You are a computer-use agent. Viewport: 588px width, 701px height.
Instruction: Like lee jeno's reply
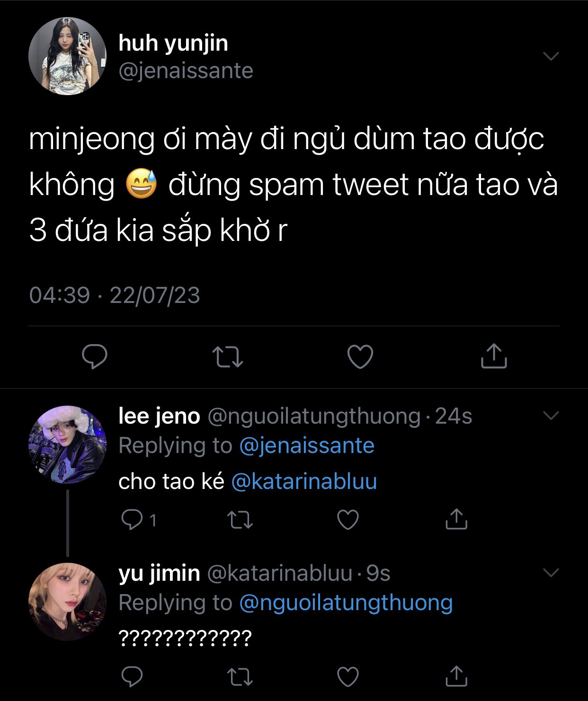click(347, 520)
